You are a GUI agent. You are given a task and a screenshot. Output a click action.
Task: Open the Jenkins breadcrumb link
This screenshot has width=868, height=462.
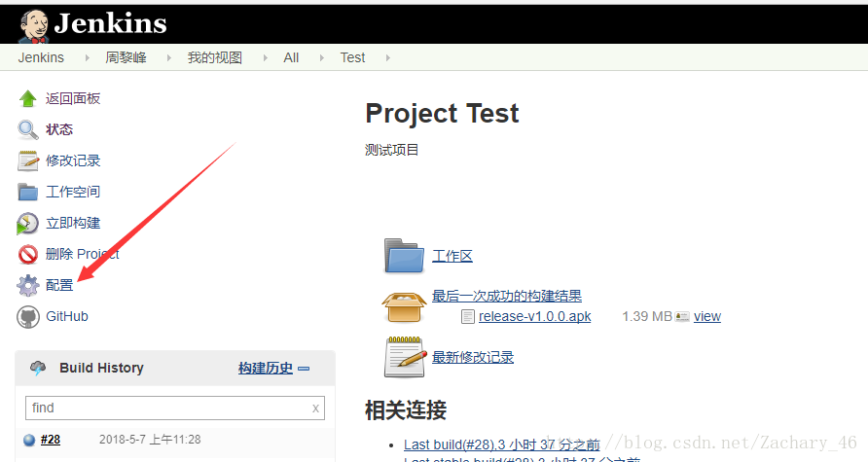[x=41, y=57]
